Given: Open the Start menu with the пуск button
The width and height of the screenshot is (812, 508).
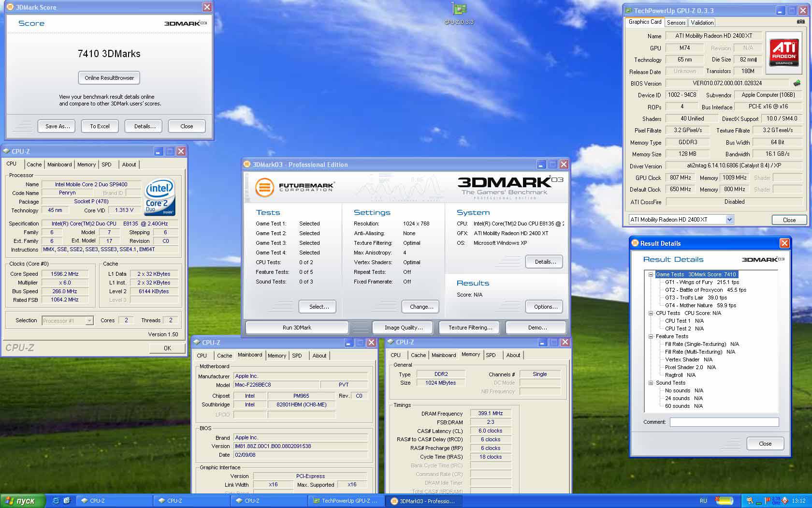Looking at the screenshot, I should pos(23,501).
